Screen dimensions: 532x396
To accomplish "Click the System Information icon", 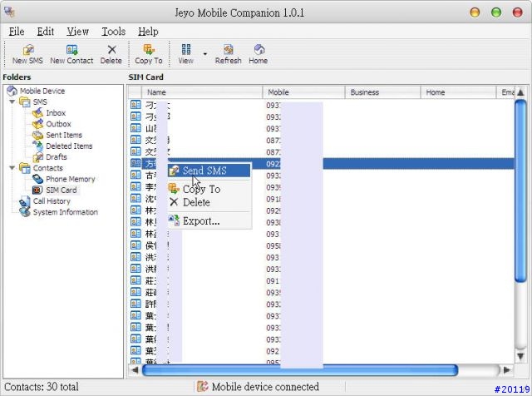I will 24,212.
